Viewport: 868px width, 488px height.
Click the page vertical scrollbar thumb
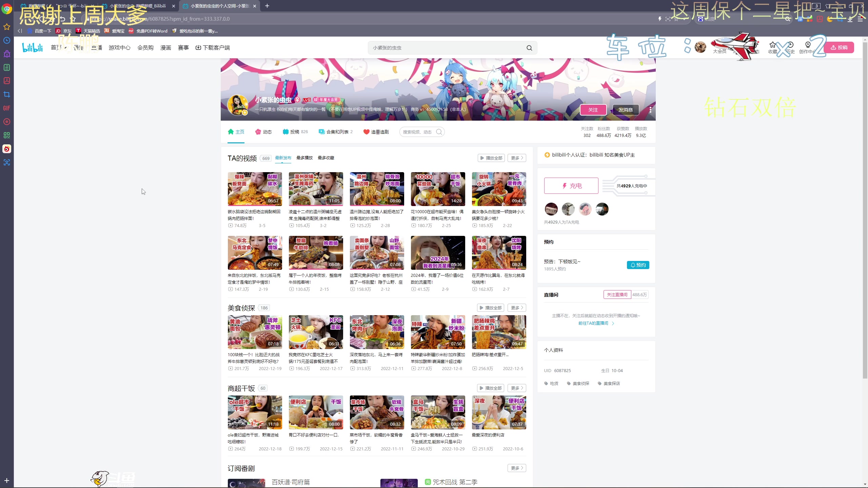click(865, 210)
